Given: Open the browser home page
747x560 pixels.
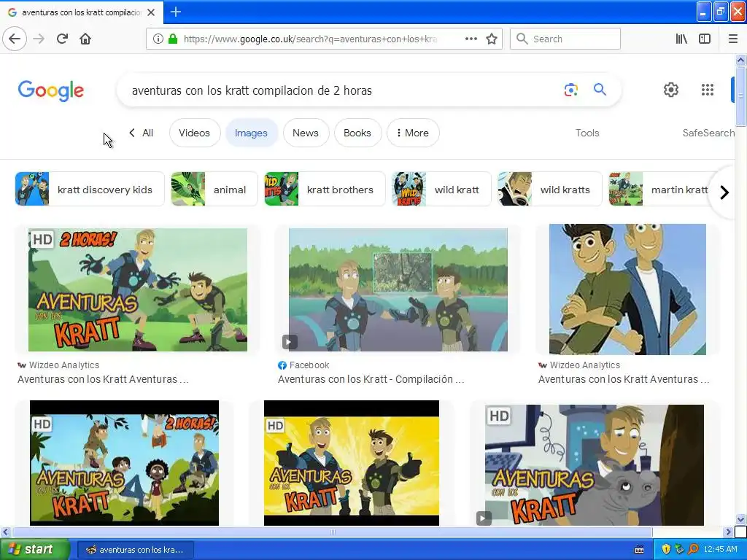Looking at the screenshot, I should pyautogui.click(x=85, y=39).
